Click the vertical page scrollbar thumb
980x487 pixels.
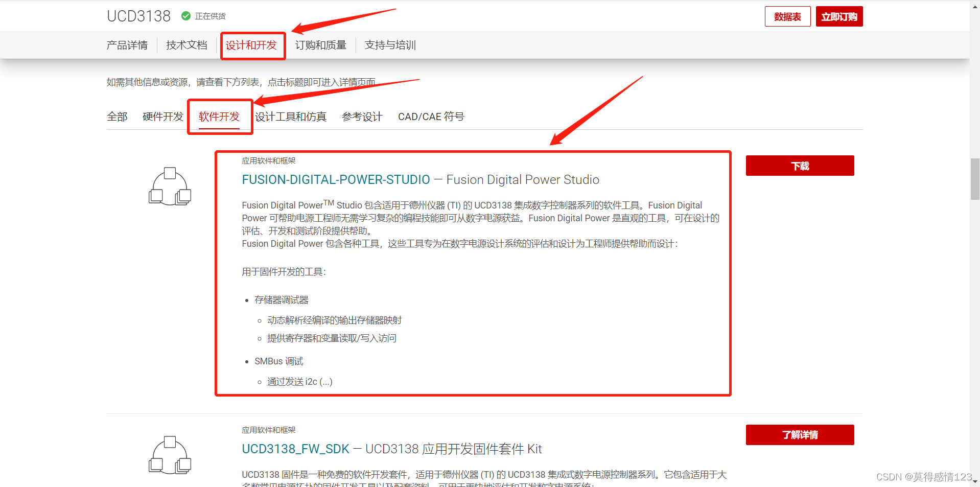(x=975, y=179)
